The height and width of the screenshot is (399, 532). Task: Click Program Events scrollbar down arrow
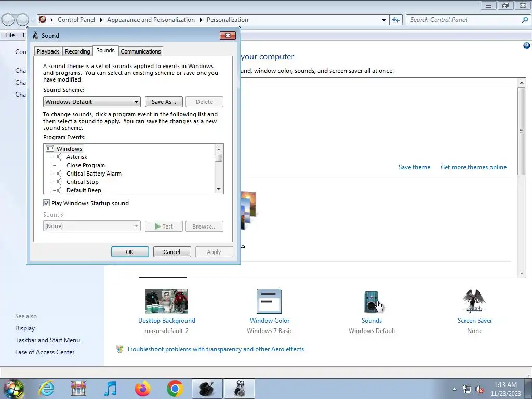219,189
